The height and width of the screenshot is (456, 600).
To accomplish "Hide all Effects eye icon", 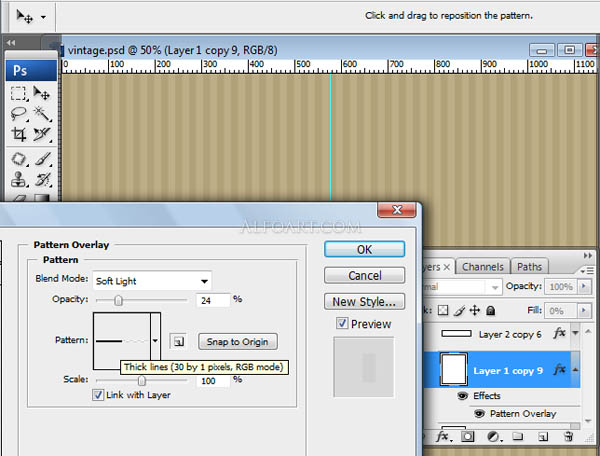I will 462,396.
